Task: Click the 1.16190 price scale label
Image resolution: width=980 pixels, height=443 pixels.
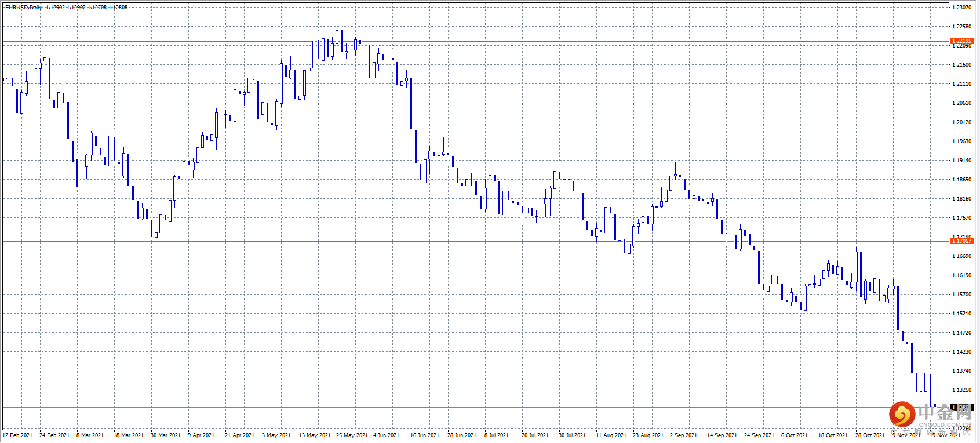Action: coord(962,275)
